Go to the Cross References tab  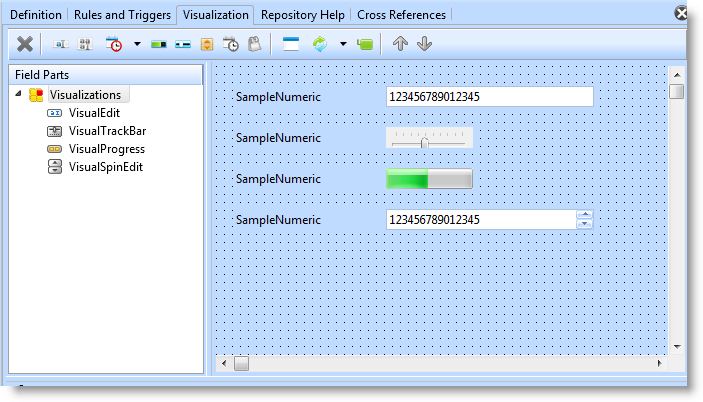point(401,15)
